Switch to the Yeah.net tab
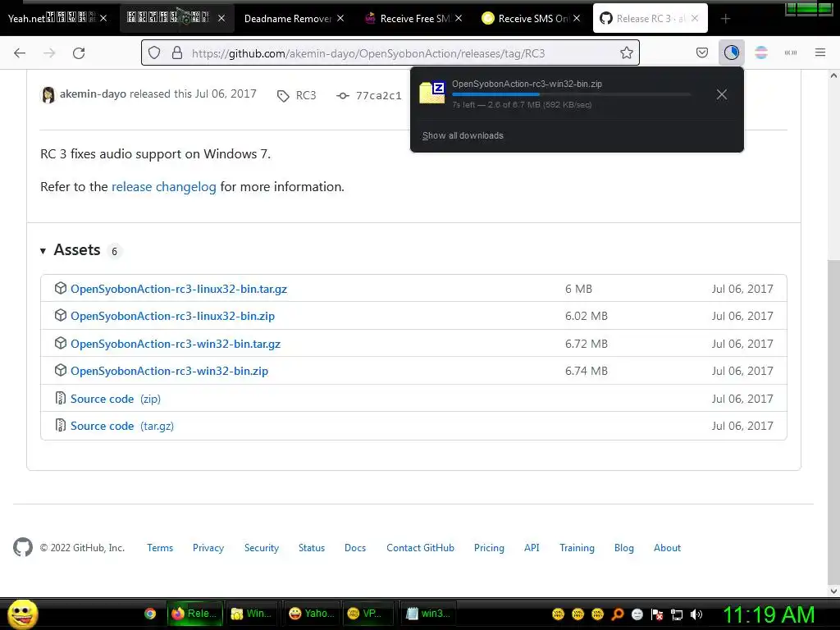Screen dimensions: 840x630 (x=51, y=19)
